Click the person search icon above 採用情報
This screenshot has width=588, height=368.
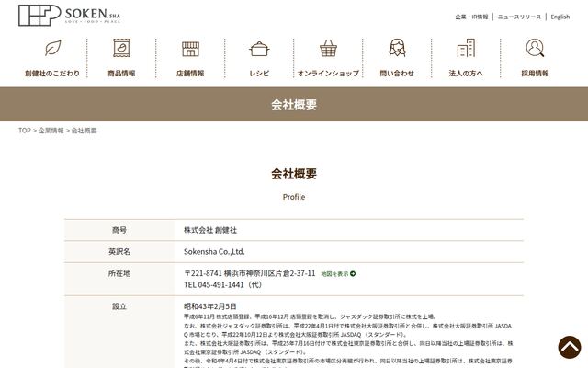[x=535, y=48]
